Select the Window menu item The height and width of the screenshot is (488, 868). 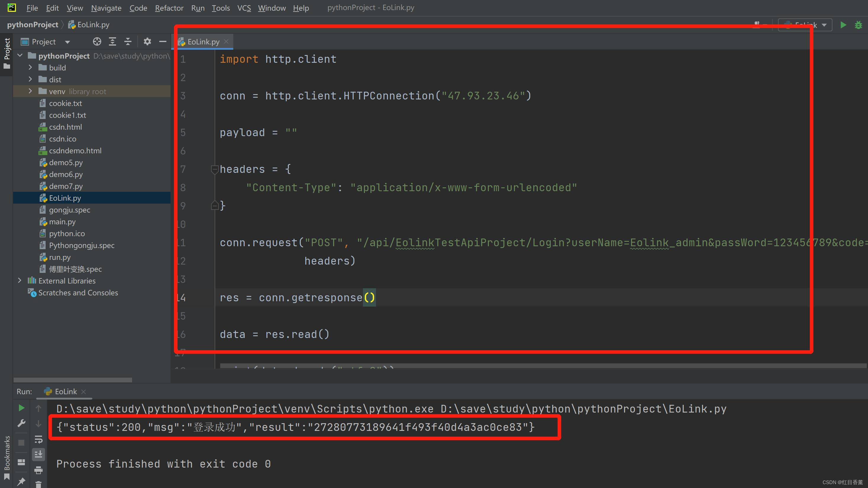(271, 7)
